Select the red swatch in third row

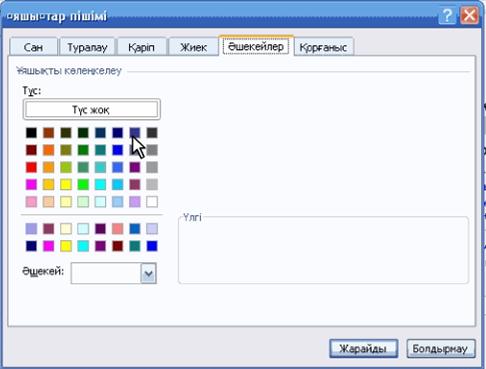[x=31, y=167]
